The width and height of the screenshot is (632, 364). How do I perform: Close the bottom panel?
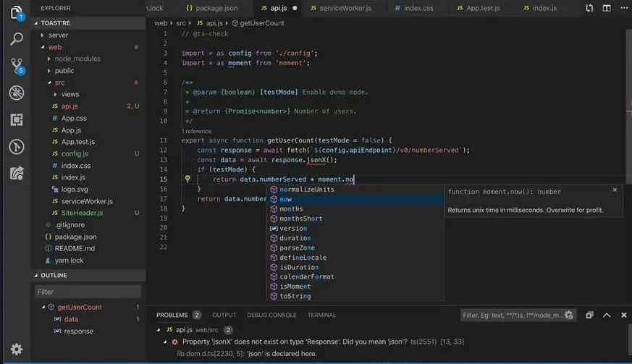click(x=624, y=315)
